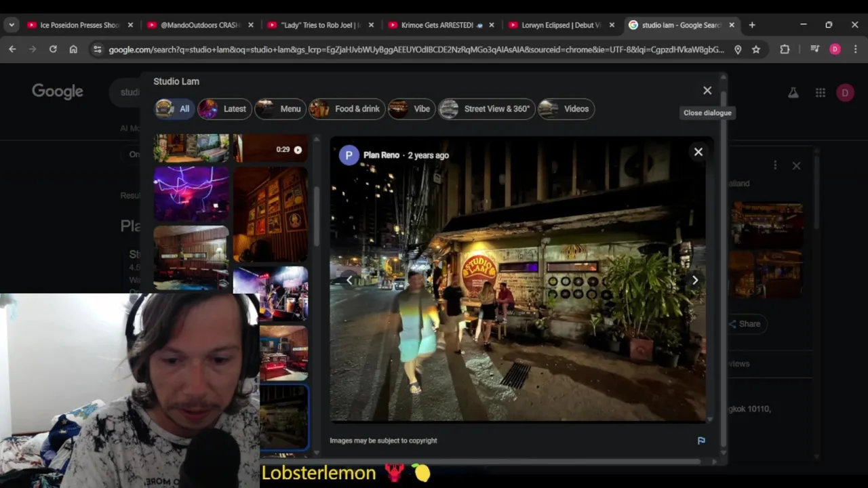Open the framed pictures wall thumbnail
This screenshot has width=868, height=488.
point(271,215)
